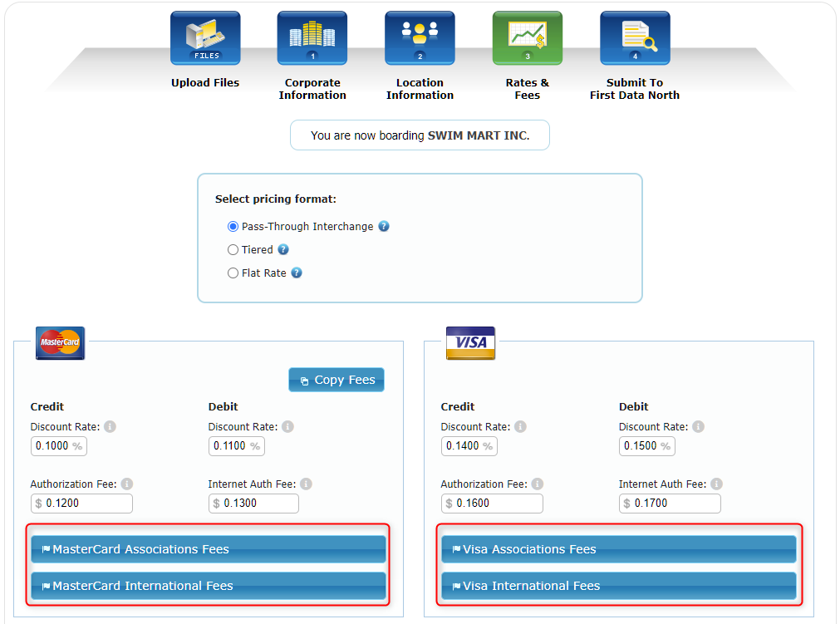Show help for Pass-Through Interchange
Screen dimensions: 840x624
click(x=384, y=226)
